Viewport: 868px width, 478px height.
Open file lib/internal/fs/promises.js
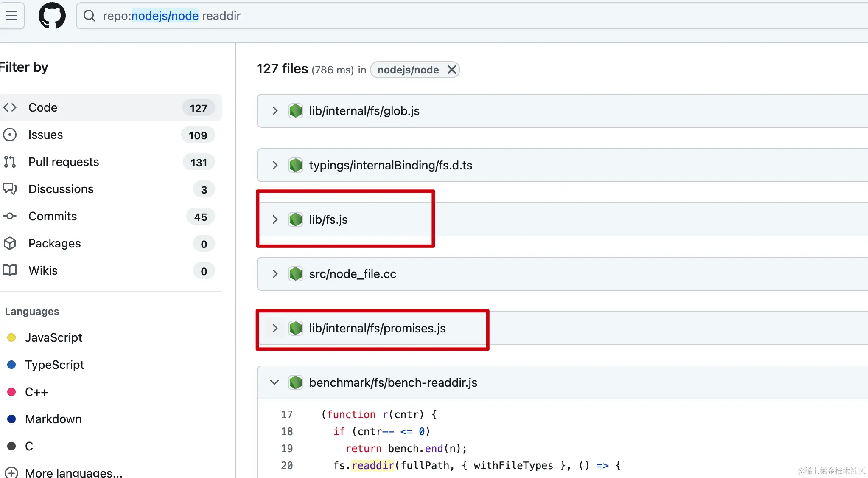[378, 328]
